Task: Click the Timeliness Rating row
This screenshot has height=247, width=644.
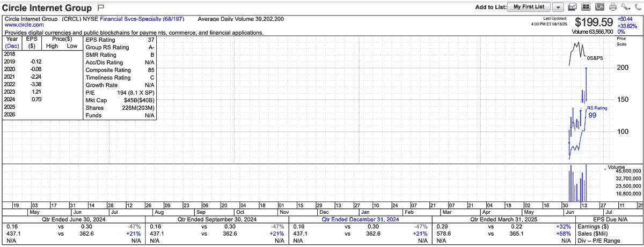Action: click(x=120, y=78)
